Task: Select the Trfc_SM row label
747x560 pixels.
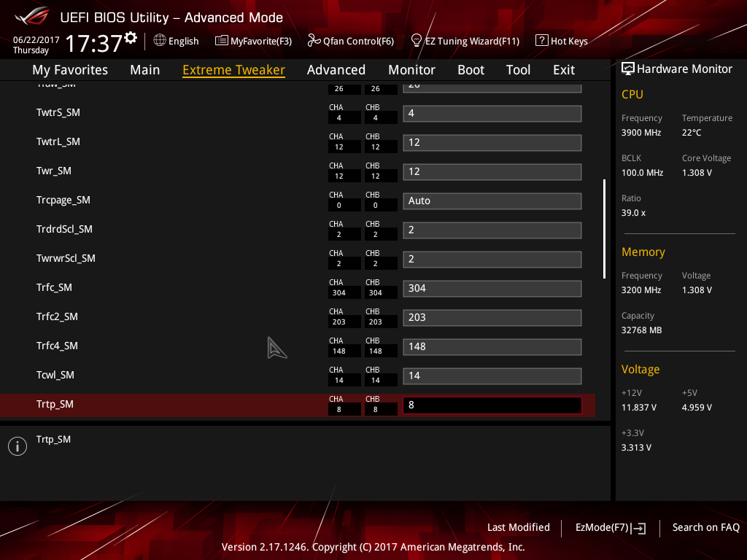Action: click(x=54, y=287)
